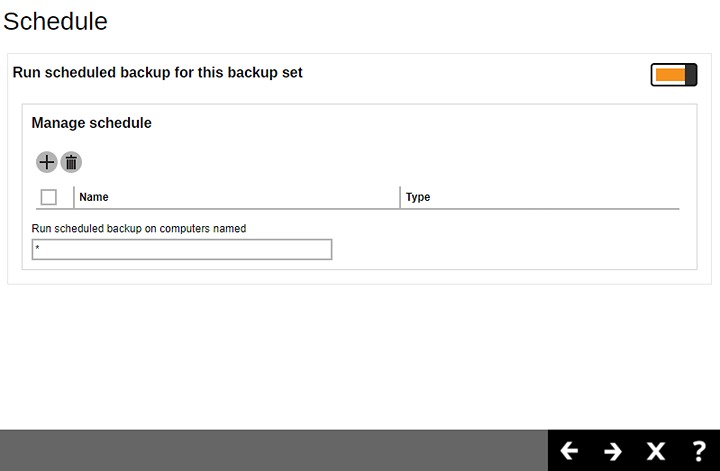Click divider between Name and Type columns

400,197
